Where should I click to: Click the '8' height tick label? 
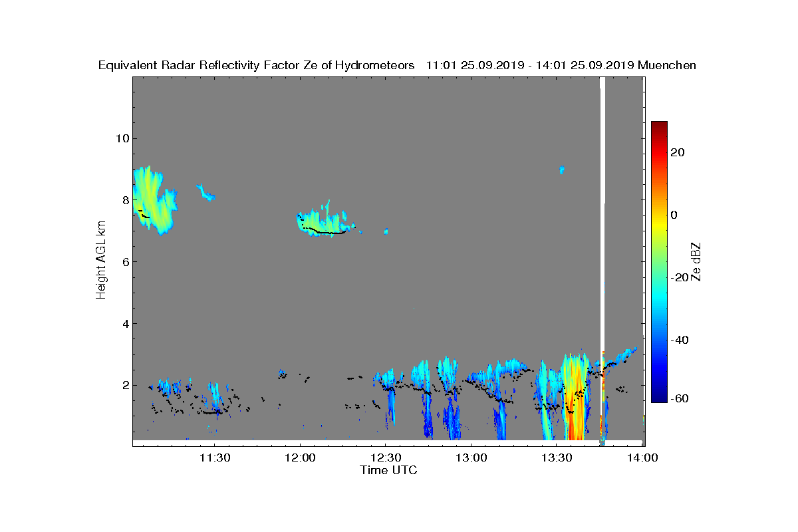[124, 199]
